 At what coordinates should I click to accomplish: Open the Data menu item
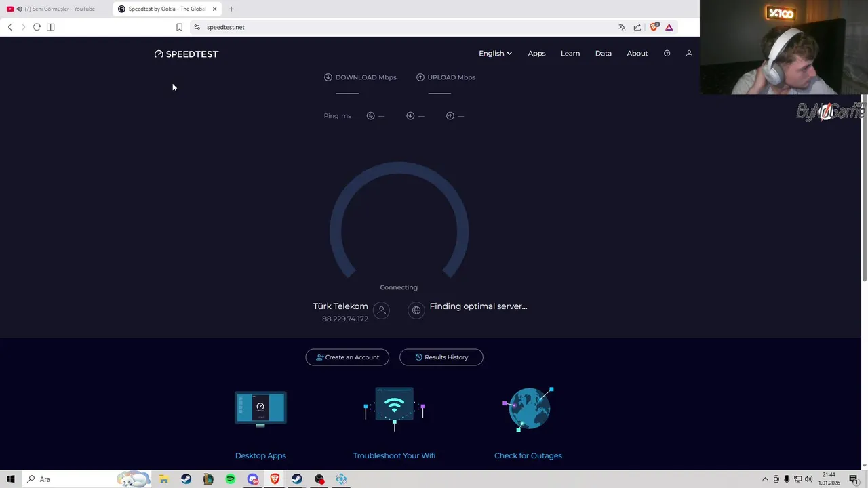pos(603,53)
